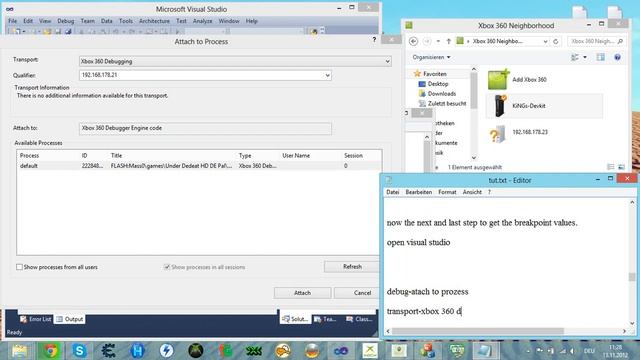640x360 pixels.
Task: Click the Session column header
Action: 353,156
